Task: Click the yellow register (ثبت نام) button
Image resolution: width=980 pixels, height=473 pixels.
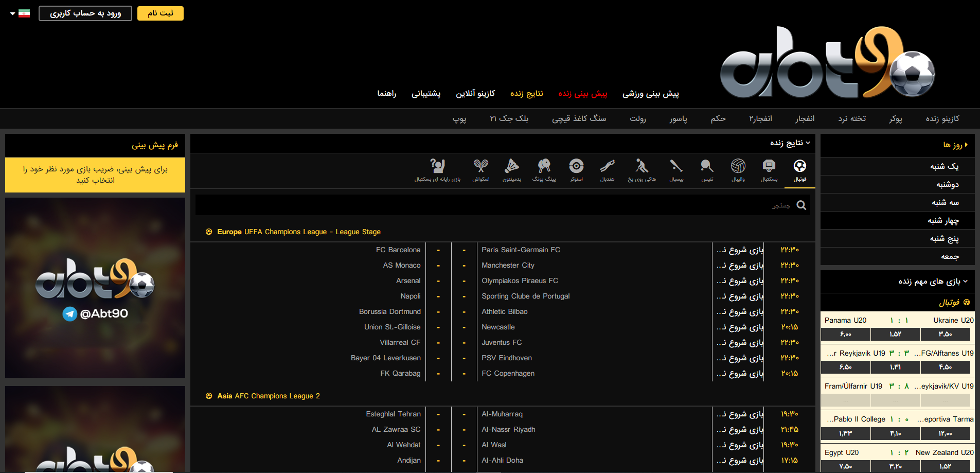Action: (x=160, y=13)
